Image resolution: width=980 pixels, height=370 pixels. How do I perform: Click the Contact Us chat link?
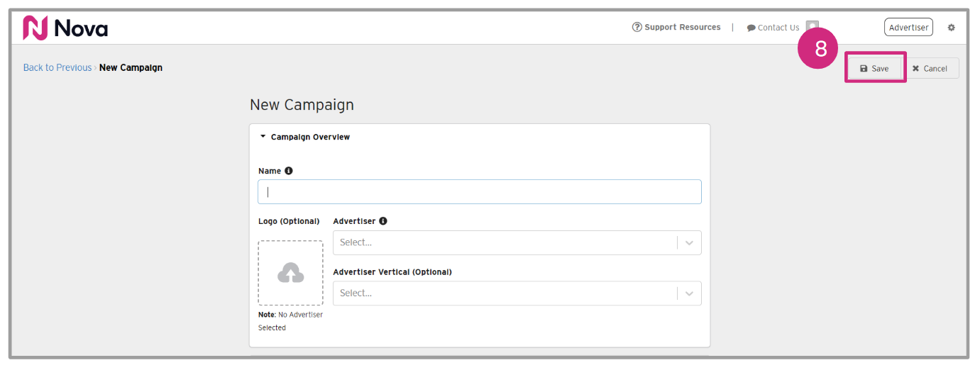coord(773,28)
